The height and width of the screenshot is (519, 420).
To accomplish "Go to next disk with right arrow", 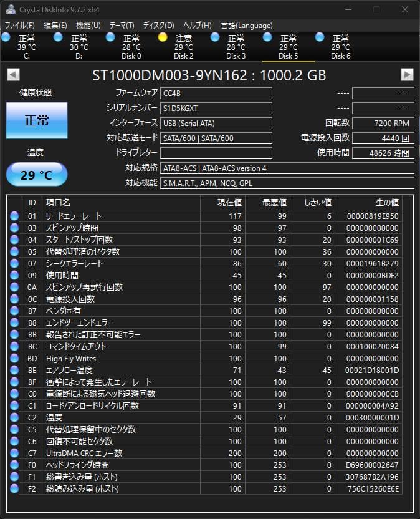I will tap(407, 75).
